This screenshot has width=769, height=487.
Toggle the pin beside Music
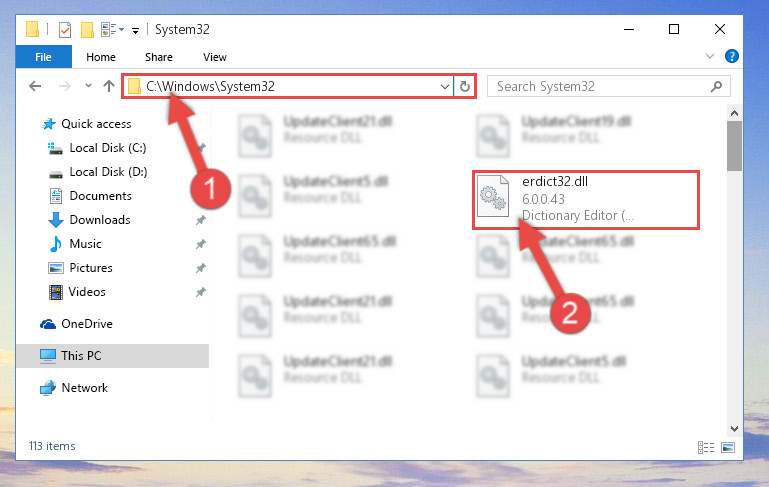click(x=201, y=244)
